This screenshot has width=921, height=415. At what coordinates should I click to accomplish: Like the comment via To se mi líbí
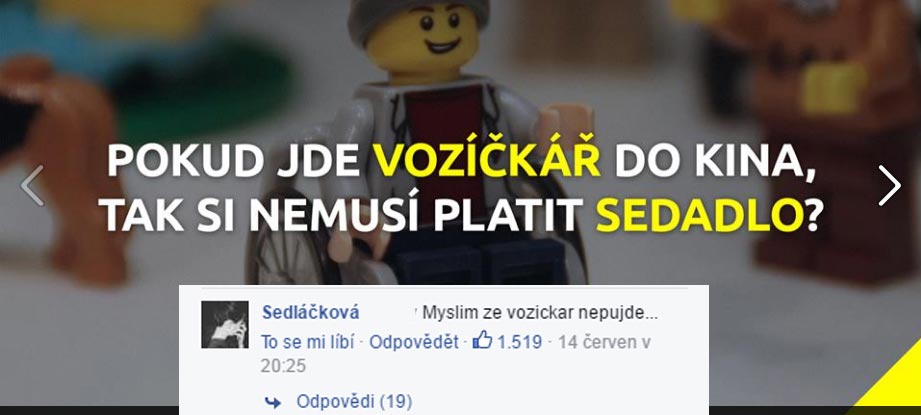pos(307,342)
